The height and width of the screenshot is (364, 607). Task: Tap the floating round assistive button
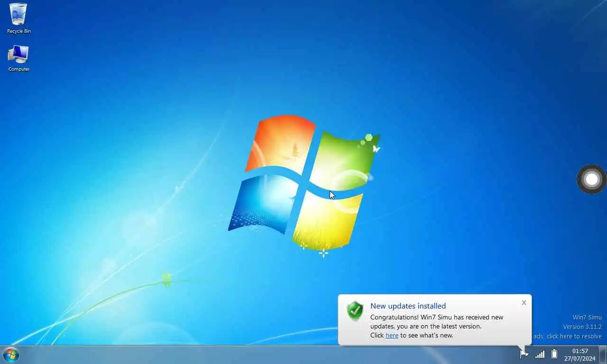(591, 179)
